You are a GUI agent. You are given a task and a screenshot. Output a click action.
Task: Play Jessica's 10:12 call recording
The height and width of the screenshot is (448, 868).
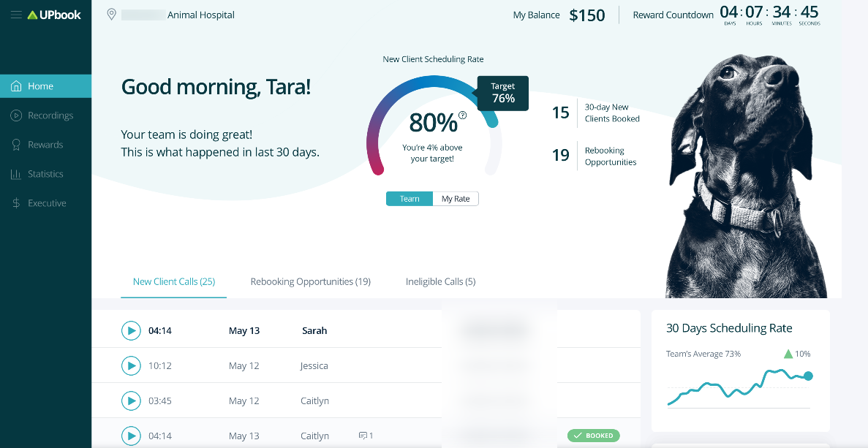tap(131, 365)
